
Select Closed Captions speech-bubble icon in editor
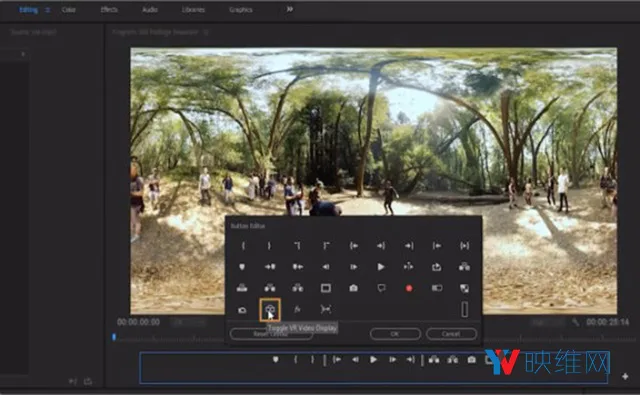tap(381, 288)
